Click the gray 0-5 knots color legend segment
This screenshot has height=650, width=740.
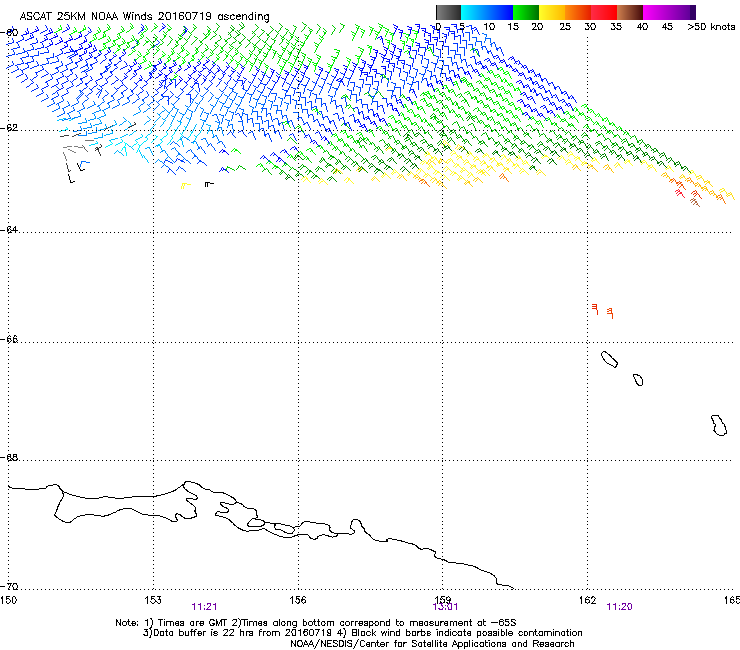point(448,12)
